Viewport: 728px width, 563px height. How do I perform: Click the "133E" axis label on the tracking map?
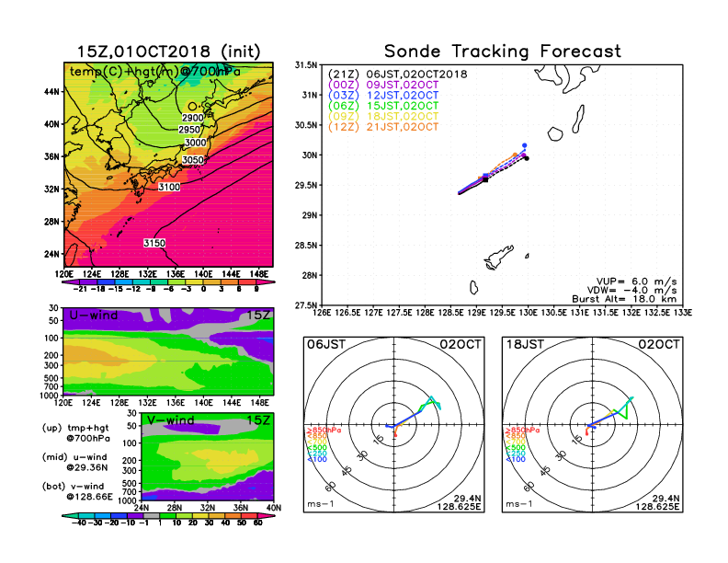[683, 313]
